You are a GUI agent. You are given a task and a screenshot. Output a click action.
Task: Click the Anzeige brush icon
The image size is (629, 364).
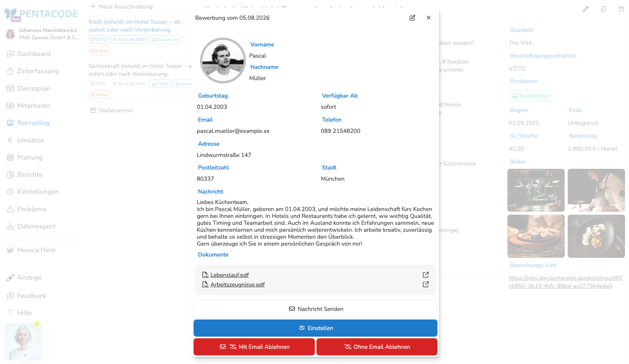click(10, 278)
